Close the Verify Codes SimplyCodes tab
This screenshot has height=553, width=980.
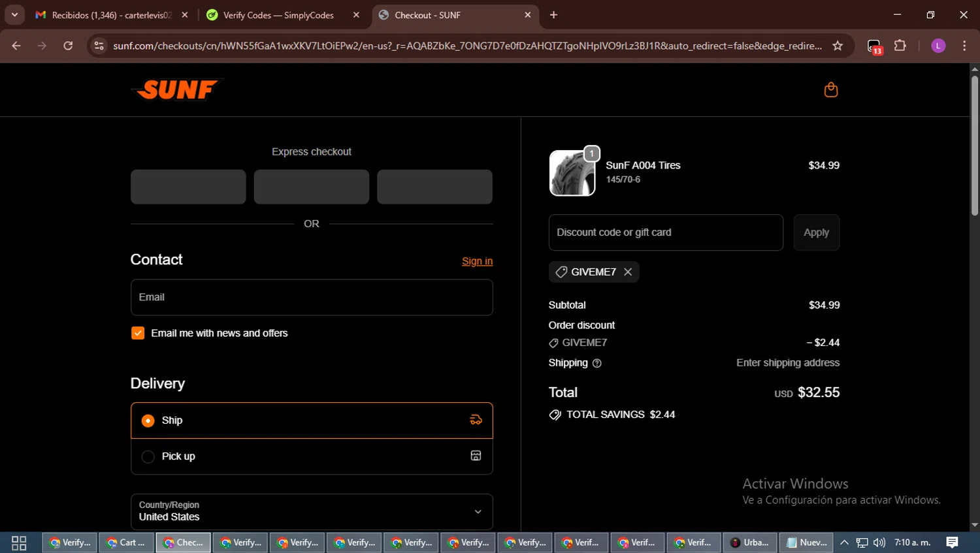[356, 15]
